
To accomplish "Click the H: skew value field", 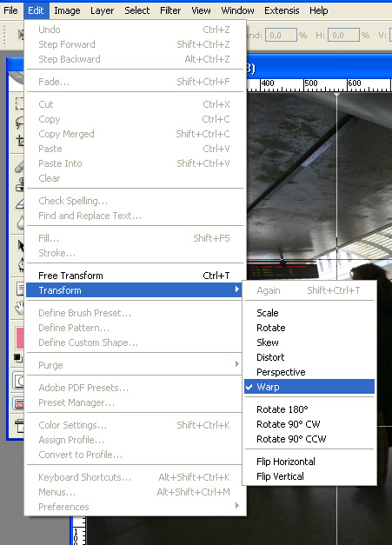I will [343, 35].
